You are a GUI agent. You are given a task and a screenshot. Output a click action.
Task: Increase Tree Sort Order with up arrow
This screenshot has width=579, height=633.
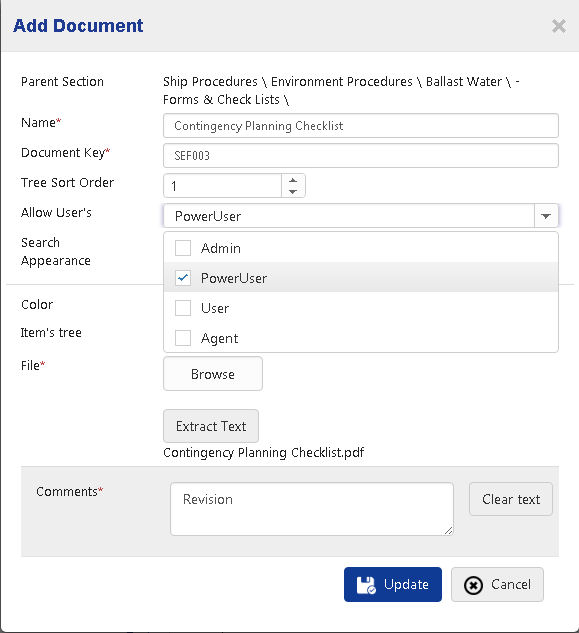[x=293, y=180]
